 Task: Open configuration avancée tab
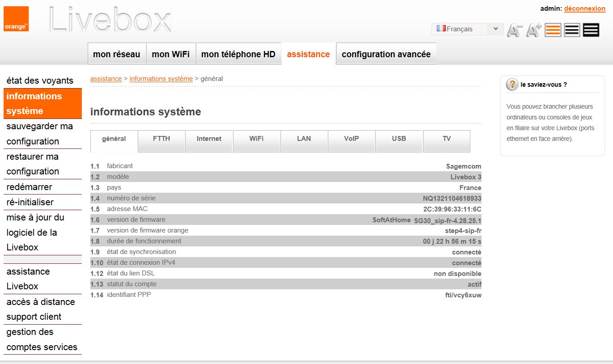pyautogui.click(x=386, y=54)
